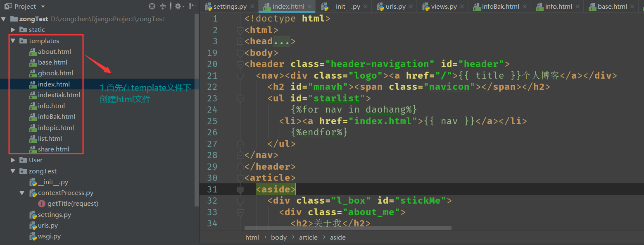Select wsgi.py file
The image size is (644, 245).
coord(49,237)
